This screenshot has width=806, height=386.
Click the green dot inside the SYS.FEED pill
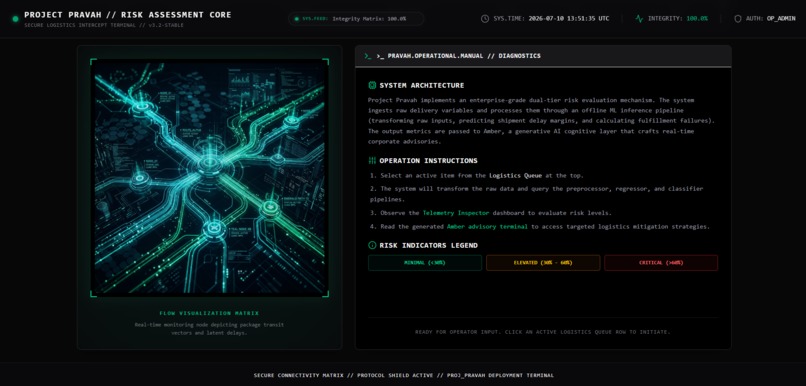point(296,19)
